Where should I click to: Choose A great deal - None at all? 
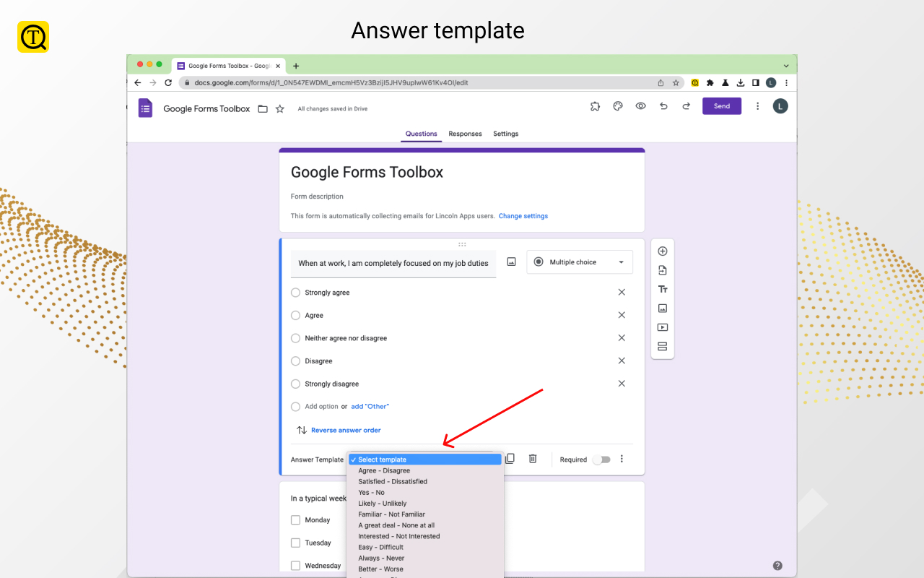(x=424, y=525)
